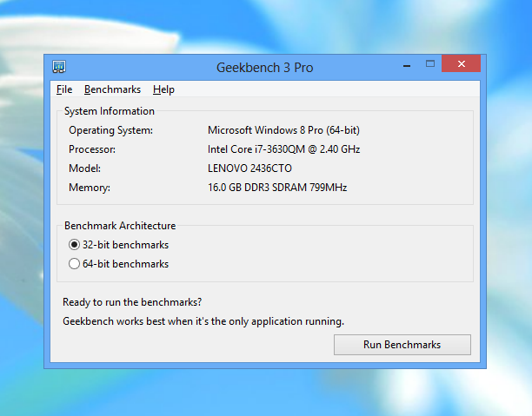Screen dimensions: 532x416
Task: Click the Benchmark Architecture group heading
Action: point(120,226)
